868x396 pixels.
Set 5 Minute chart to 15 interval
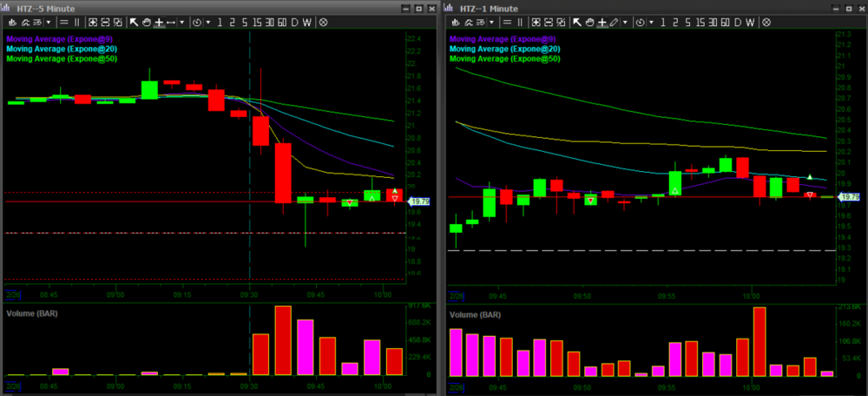pyautogui.click(x=257, y=21)
